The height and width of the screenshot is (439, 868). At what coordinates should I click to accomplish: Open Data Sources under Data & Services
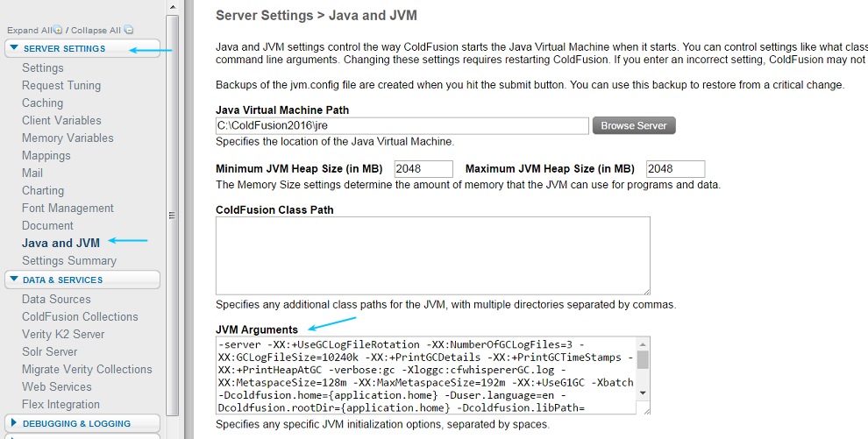tap(56, 300)
